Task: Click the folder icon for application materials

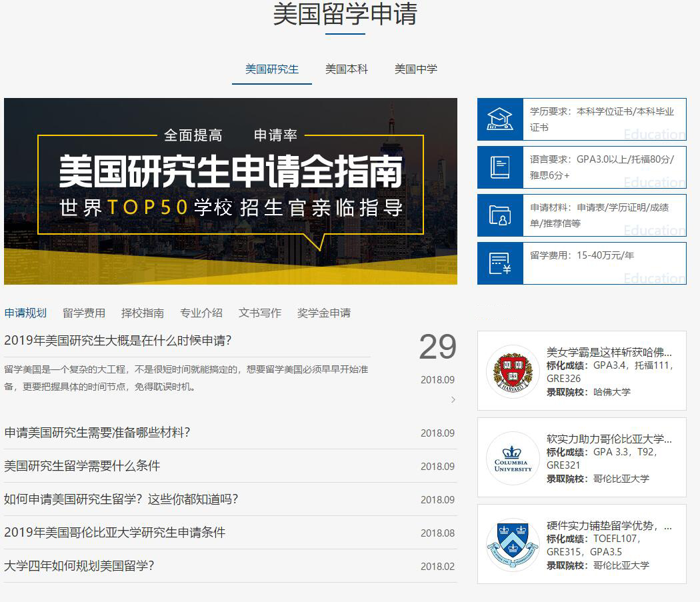Action: click(x=500, y=215)
